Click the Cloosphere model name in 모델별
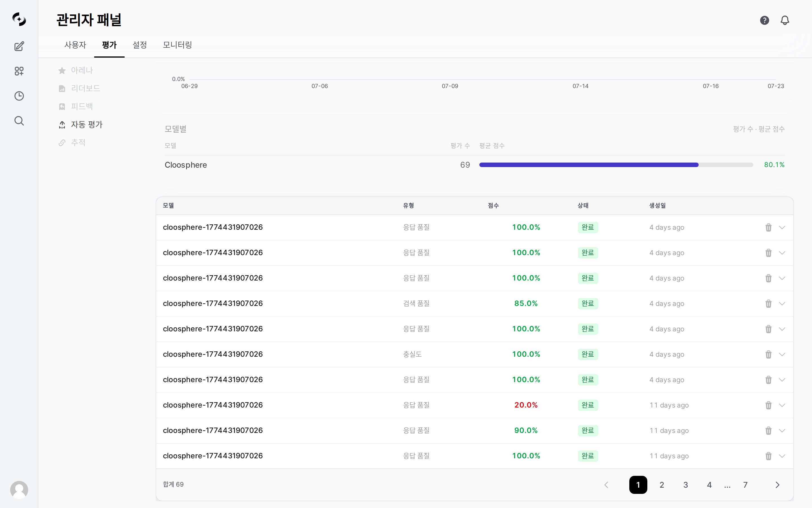The height and width of the screenshot is (508, 812). (x=186, y=165)
